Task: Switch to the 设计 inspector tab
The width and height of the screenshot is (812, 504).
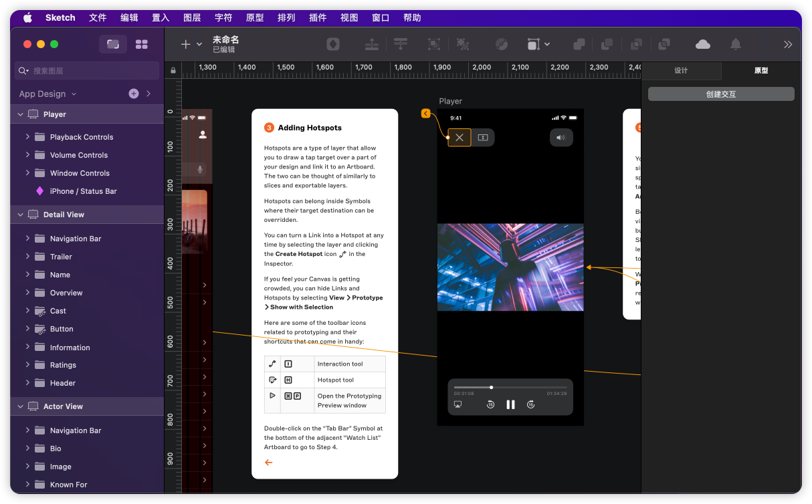Action: click(x=681, y=71)
